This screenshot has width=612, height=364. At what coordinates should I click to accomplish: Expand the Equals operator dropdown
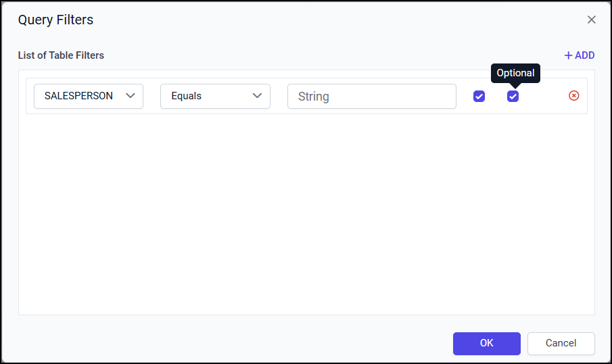(x=215, y=96)
